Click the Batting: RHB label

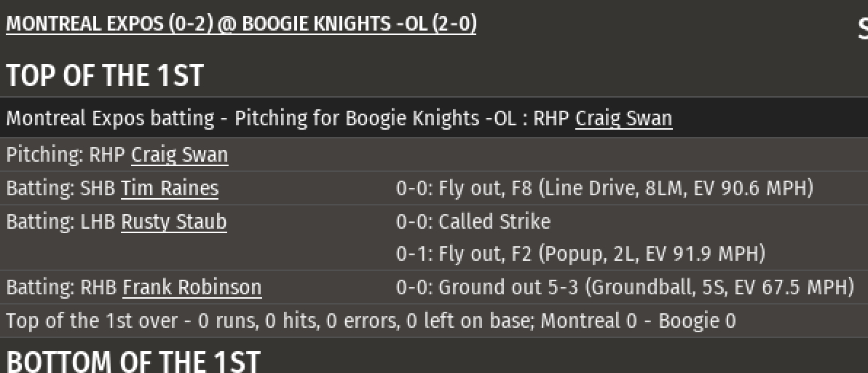(x=63, y=288)
